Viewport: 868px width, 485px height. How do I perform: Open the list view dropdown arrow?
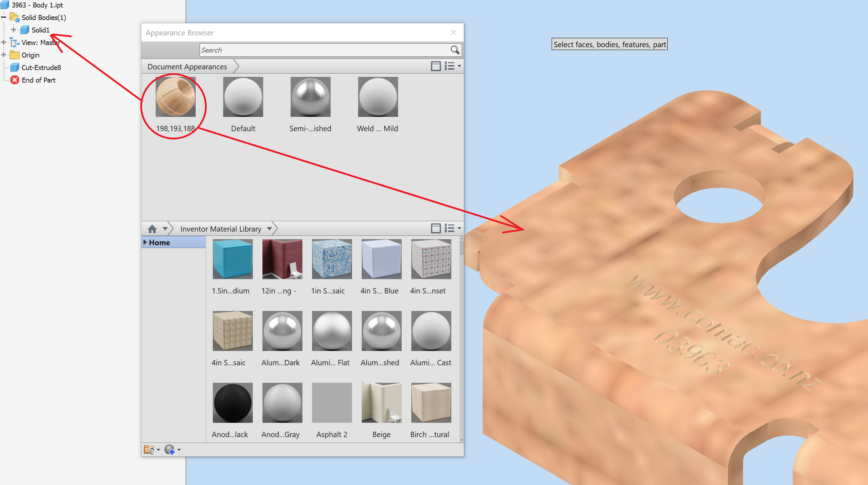click(459, 66)
